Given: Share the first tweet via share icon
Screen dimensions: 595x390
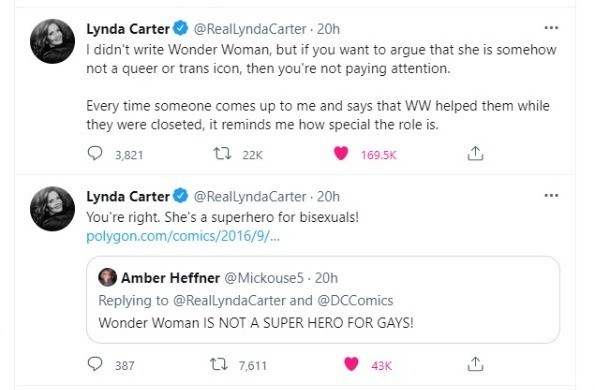Looking at the screenshot, I should point(475,153).
